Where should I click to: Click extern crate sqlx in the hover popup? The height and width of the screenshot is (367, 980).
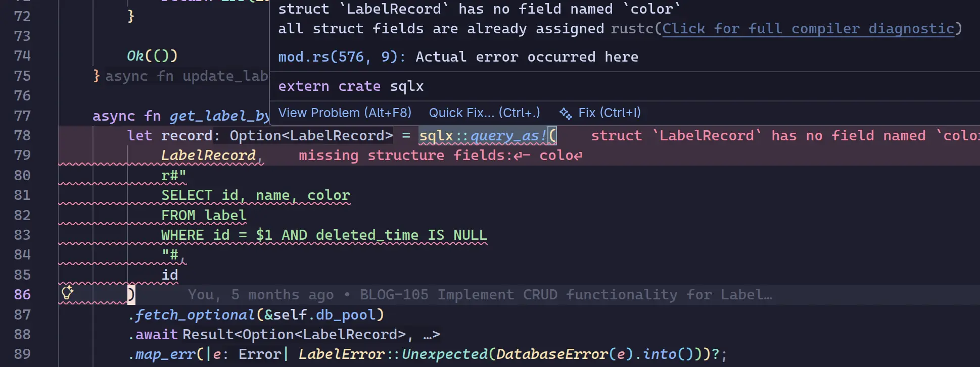pos(350,86)
